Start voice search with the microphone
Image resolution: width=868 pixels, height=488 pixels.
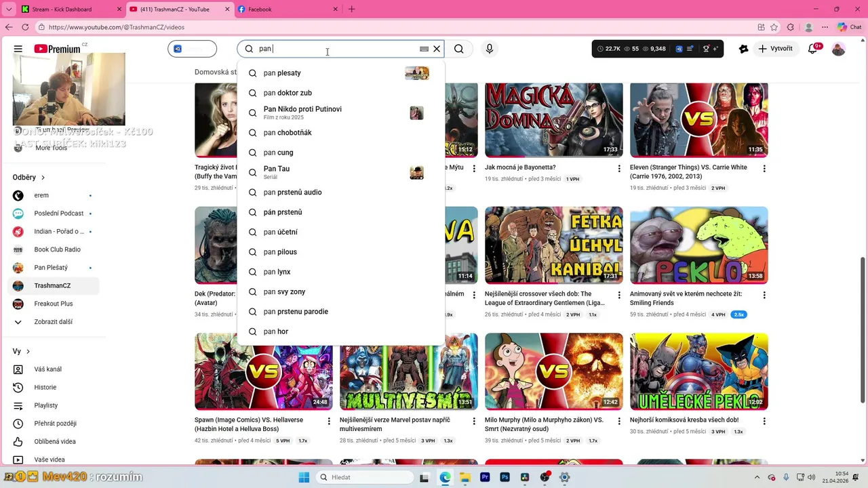pos(489,49)
